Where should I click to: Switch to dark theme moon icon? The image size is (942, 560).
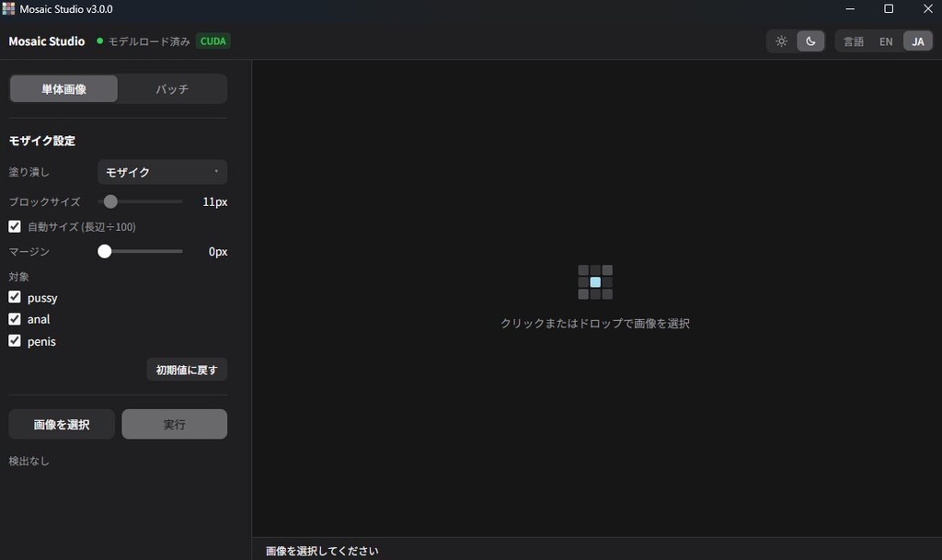810,41
